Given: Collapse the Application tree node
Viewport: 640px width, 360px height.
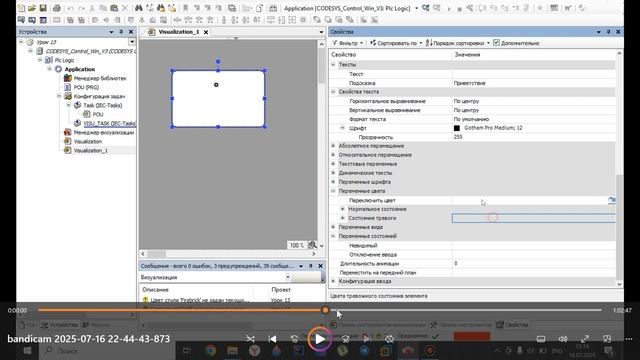Looking at the screenshot, I should click(x=49, y=69).
